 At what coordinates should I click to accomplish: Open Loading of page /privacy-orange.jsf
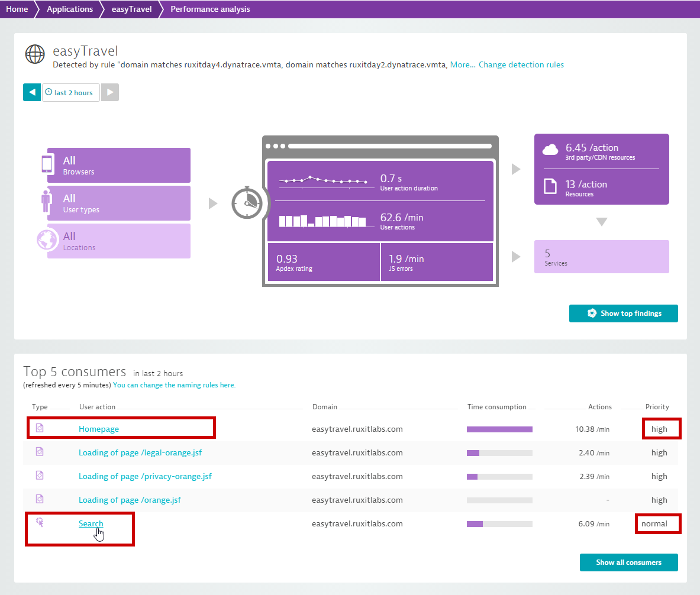coord(145,476)
